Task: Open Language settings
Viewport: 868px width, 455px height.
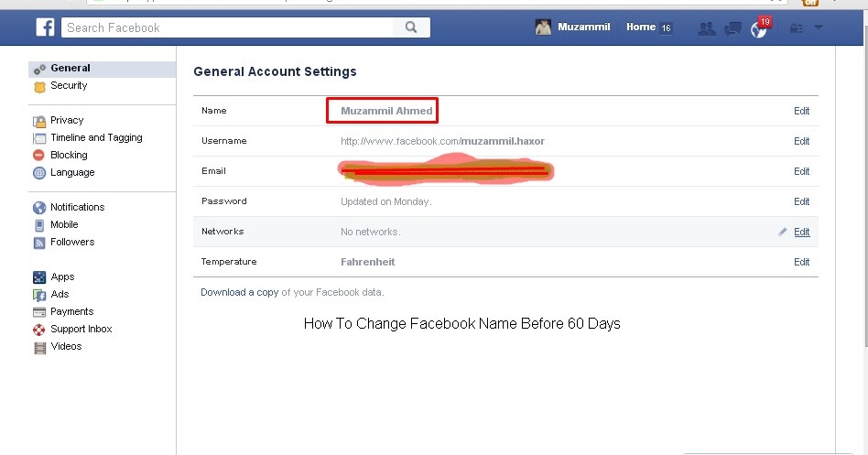Action: [72, 172]
